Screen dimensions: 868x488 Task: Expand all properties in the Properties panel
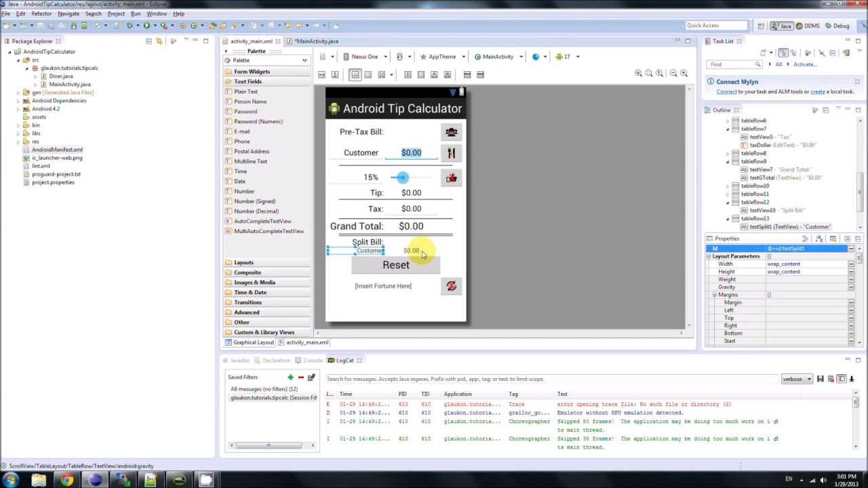point(847,239)
